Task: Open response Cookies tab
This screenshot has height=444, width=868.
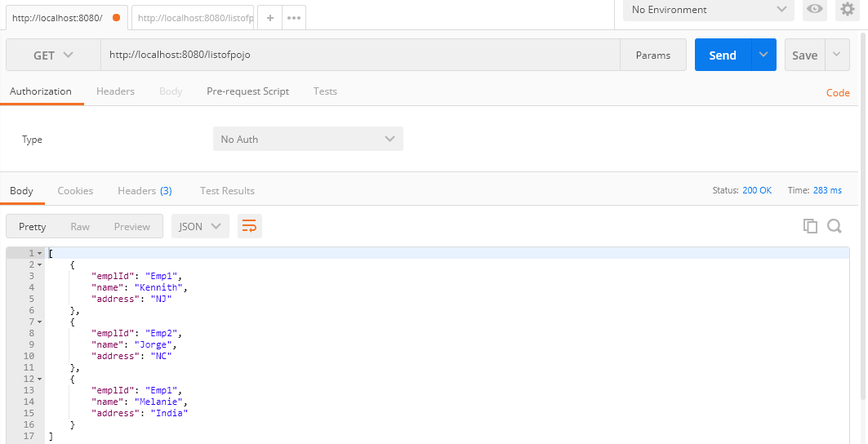Action: pos(75,191)
